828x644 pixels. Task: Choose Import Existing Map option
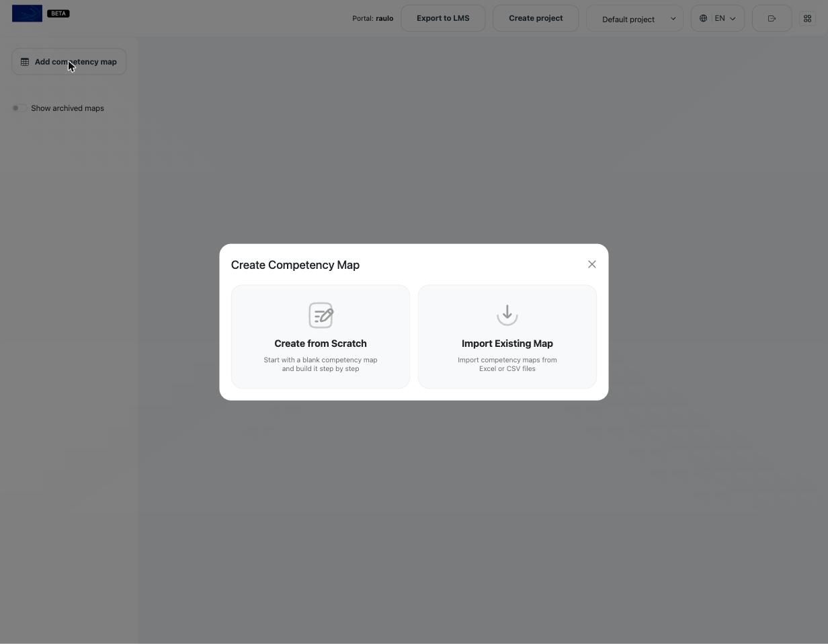tap(507, 337)
